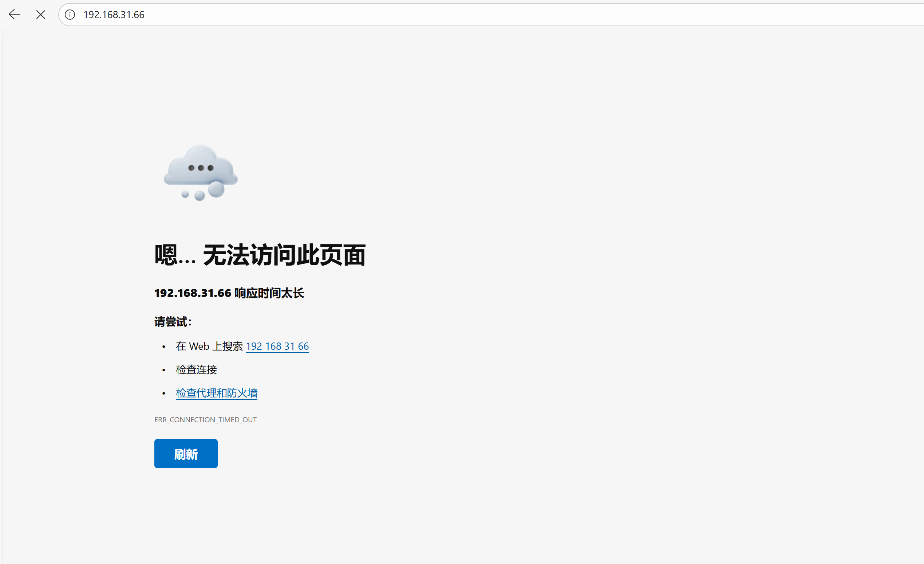The height and width of the screenshot is (564, 924).
Task: Click the 在 Web 上搜索 text
Action: coord(209,346)
